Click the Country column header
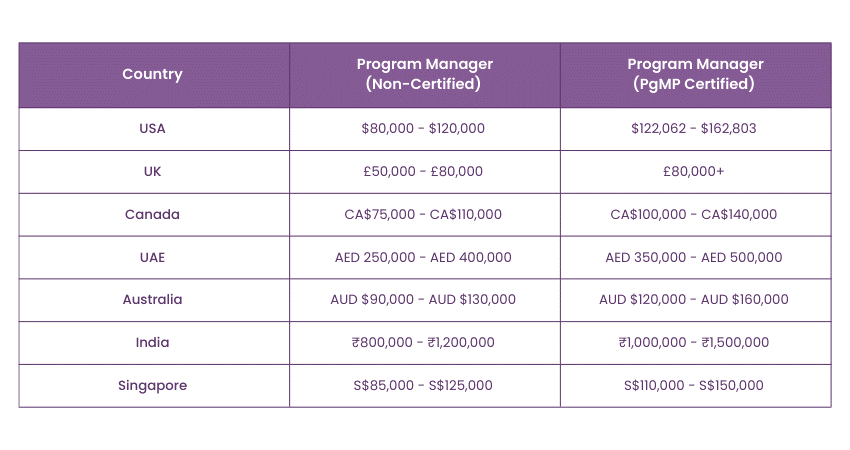Screen dimensions: 850x450 click(153, 74)
